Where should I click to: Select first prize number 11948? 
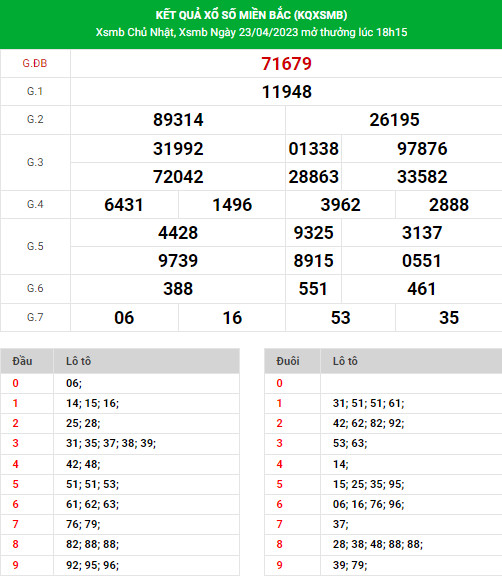(x=286, y=92)
